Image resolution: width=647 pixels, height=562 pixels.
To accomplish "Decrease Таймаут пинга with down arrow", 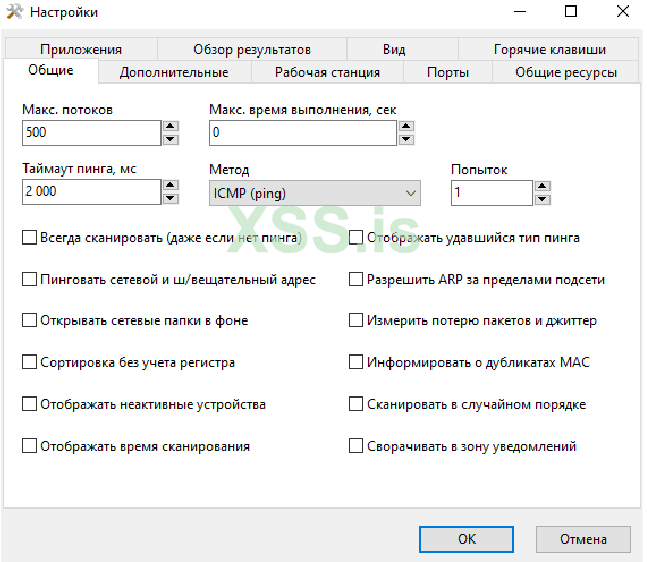I will tap(170, 198).
